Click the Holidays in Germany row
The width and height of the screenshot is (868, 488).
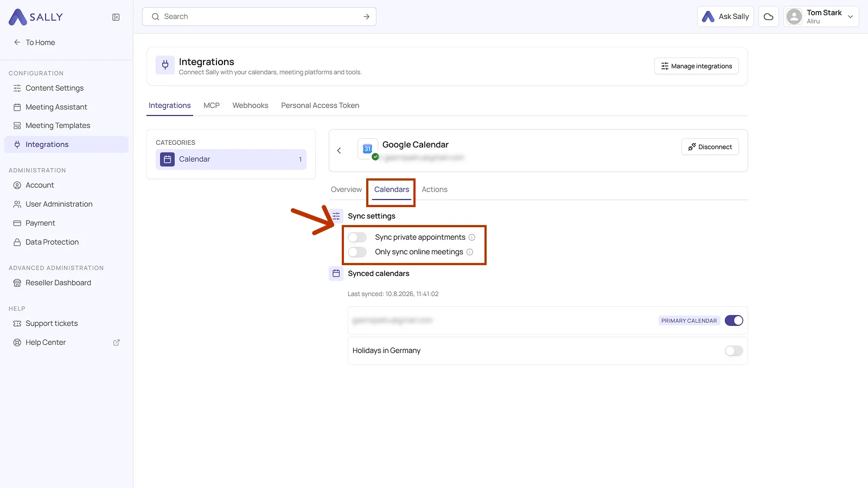[x=548, y=351]
